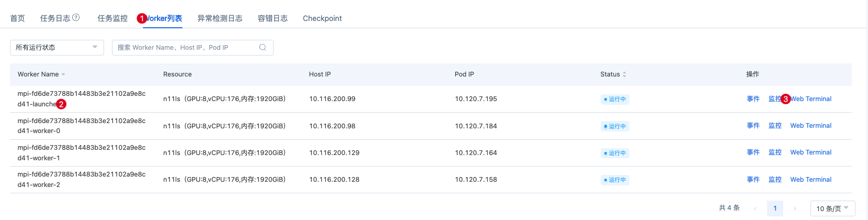Click the search Worker Name input field
868x220 pixels.
(x=186, y=47)
